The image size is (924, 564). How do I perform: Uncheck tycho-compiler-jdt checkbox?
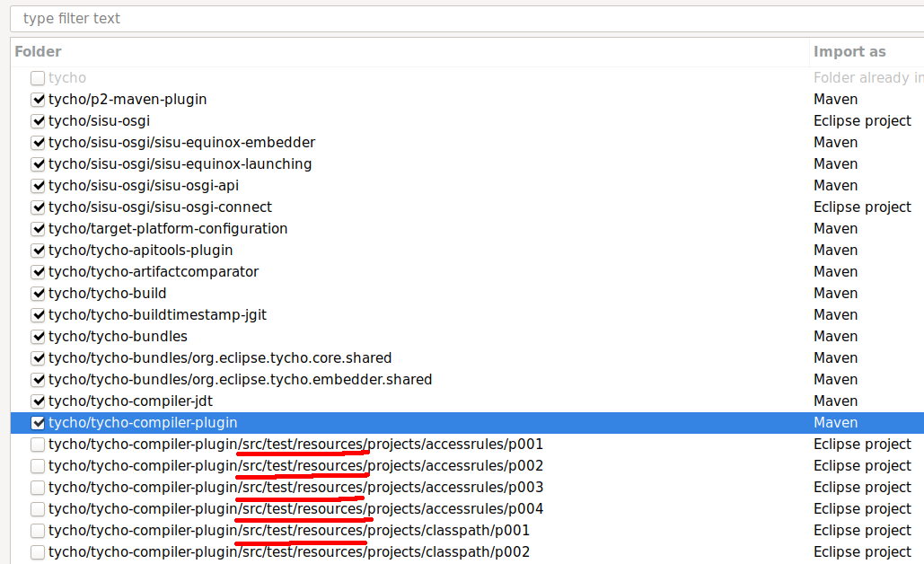coord(38,401)
